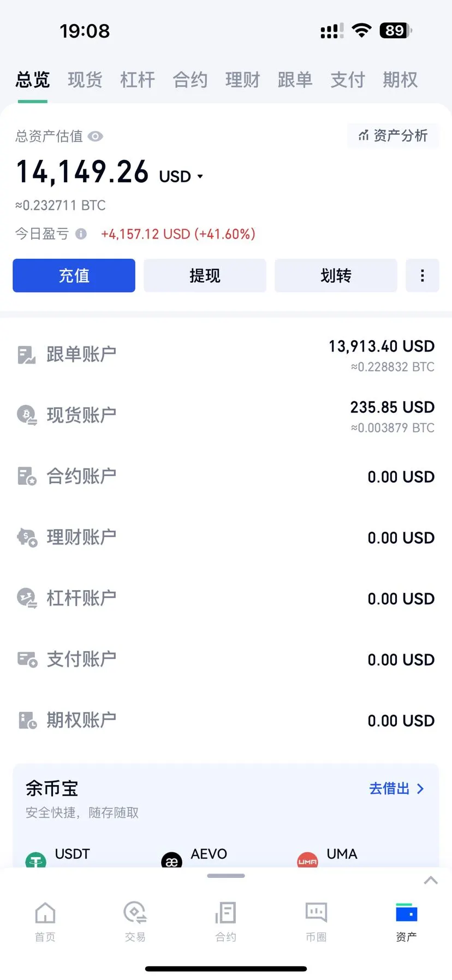Image resolution: width=452 pixels, height=980 pixels.
Task: Open the three-dot more options menu
Action: pyautogui.click(x=423, y=276)
